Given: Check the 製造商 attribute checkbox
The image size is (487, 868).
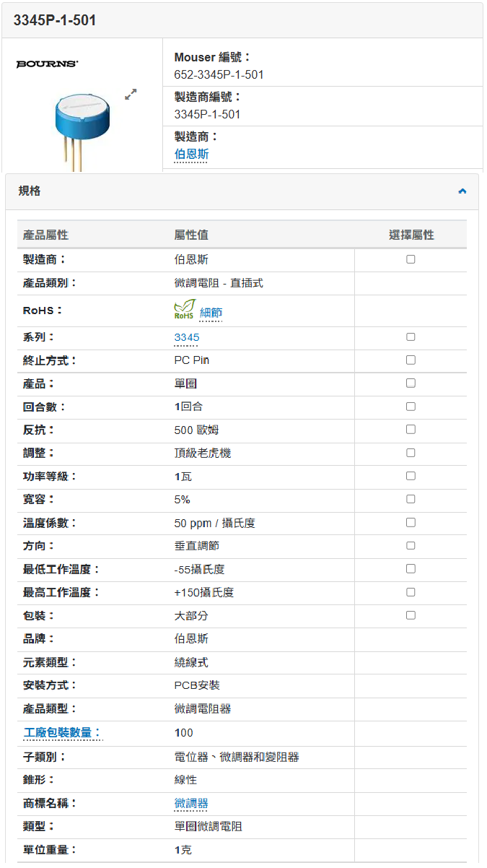Looking at the screenshot, I should (411, 259).
